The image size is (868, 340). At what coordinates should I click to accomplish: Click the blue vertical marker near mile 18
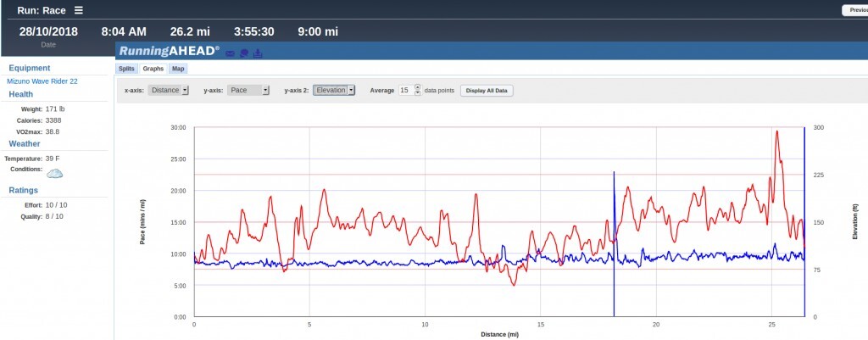pyautogui.click(x=614, y=237)
